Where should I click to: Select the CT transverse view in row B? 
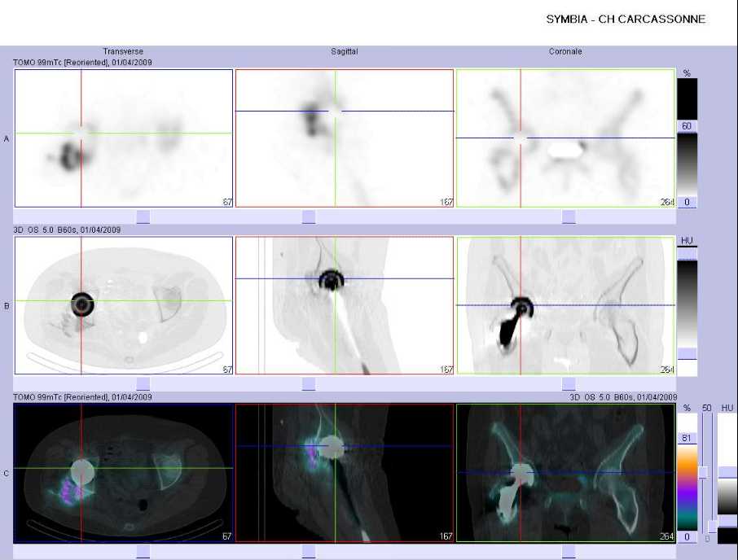124,305
